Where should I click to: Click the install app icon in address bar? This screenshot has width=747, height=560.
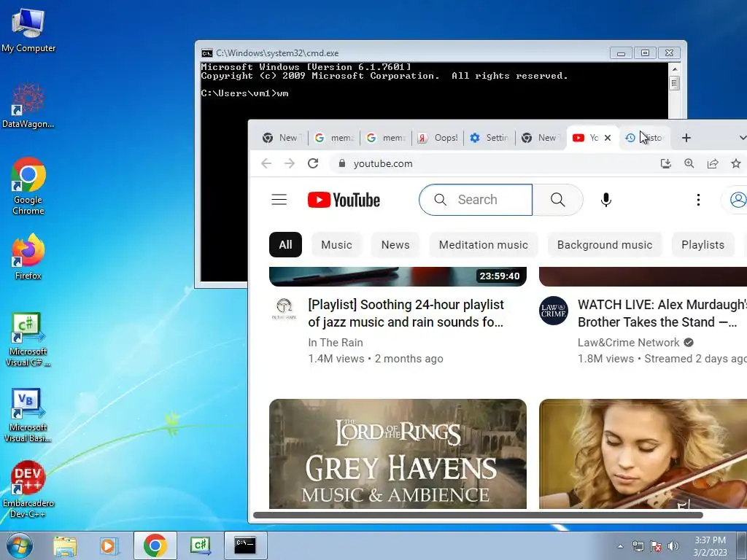click(x=665, y=163)
